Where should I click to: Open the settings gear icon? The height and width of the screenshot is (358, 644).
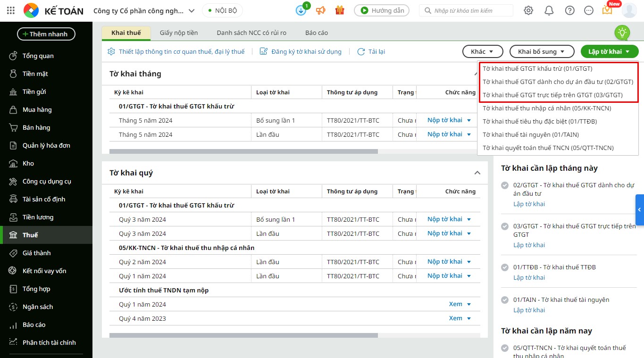click(528, 10)
